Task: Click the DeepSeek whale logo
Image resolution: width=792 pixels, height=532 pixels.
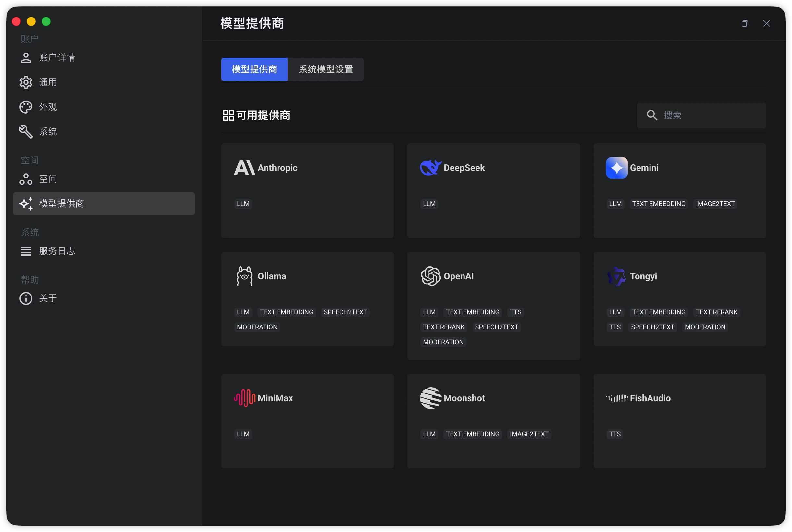Action: [x=430, y=168]
